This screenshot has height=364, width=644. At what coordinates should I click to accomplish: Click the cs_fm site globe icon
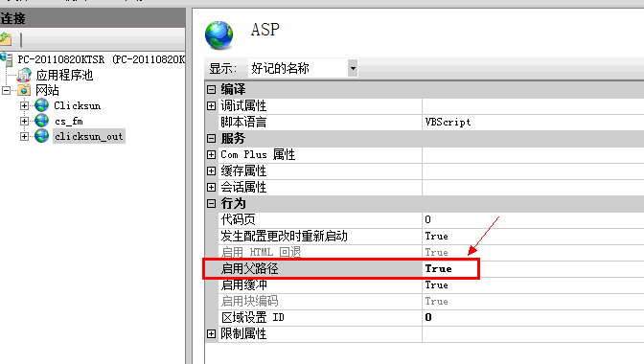(x=41, y=121)
